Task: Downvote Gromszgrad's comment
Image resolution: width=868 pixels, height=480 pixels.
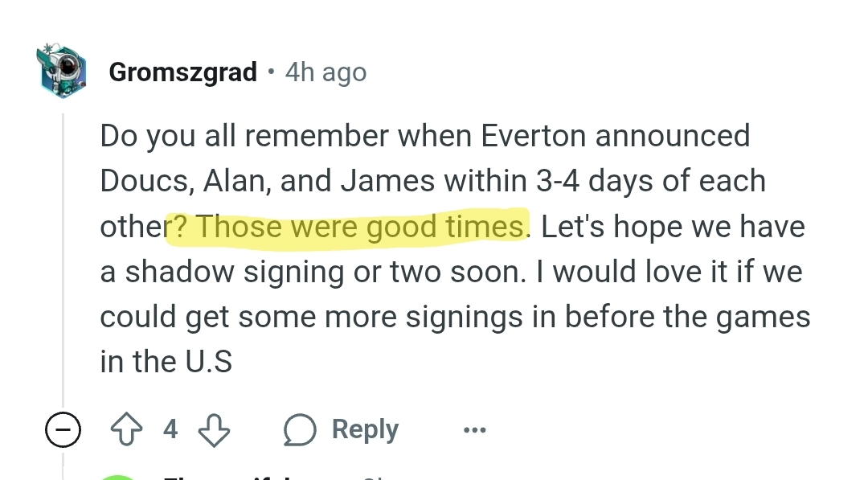Action: 214,430
